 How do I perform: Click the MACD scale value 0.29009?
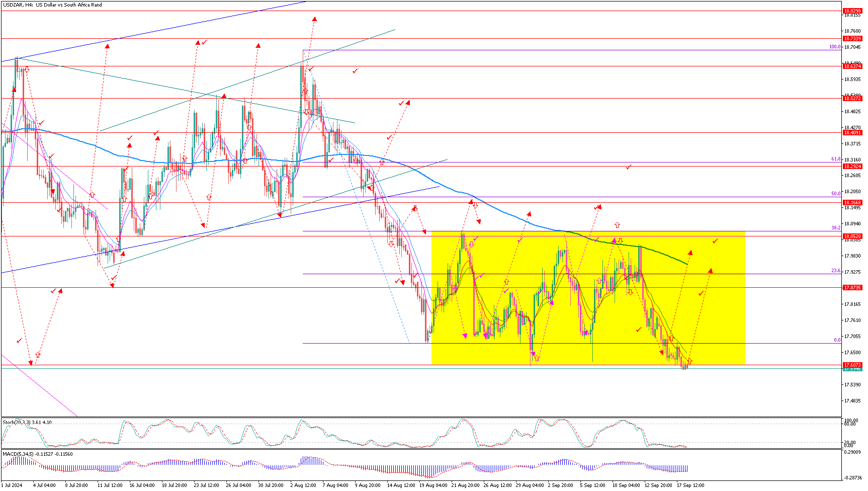point(852,453)
